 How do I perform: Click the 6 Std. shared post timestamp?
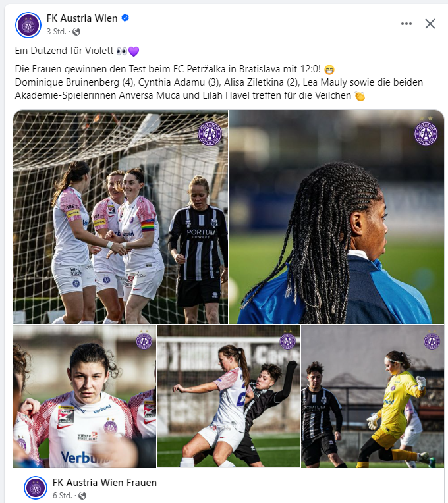click(62, 496)
